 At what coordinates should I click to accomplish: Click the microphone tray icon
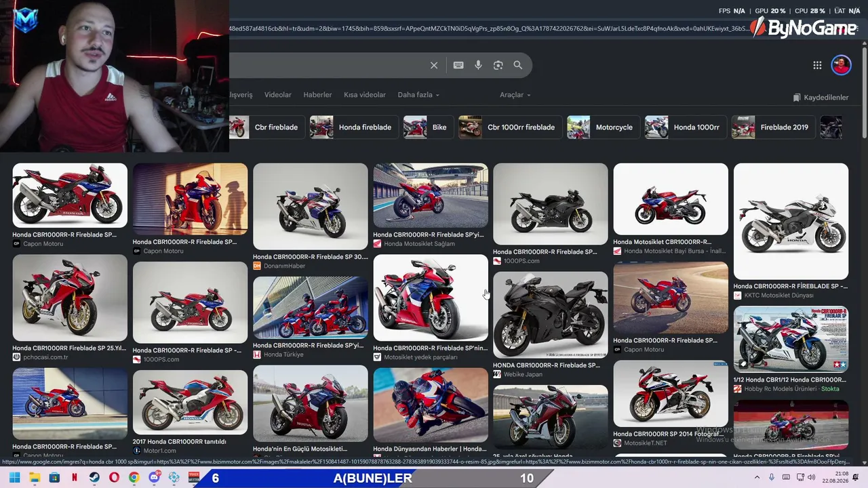tap(772, 478)
